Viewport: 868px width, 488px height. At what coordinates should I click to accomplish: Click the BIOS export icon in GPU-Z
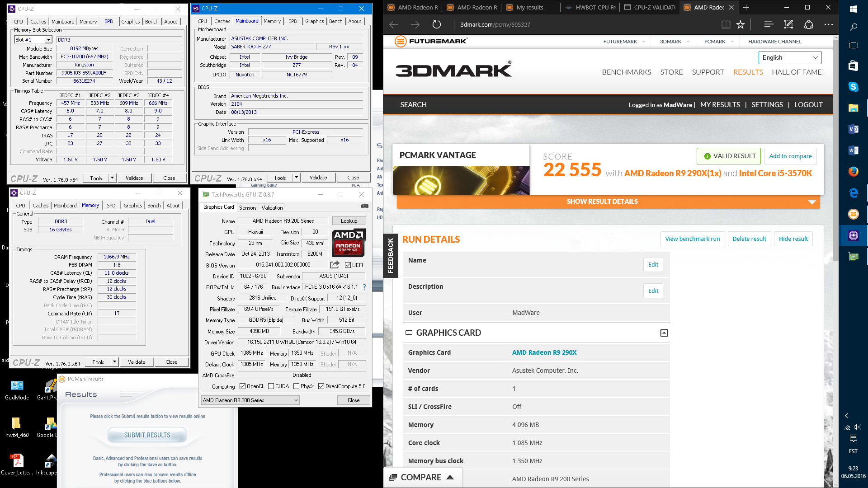335,265
